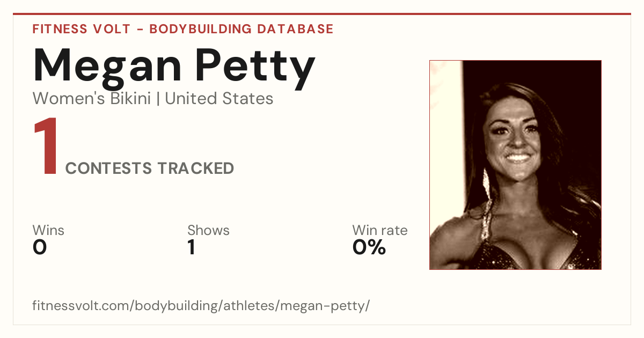Click the Women's Bikini division text
Screen dimensions: 644x338
coord(92,99)
